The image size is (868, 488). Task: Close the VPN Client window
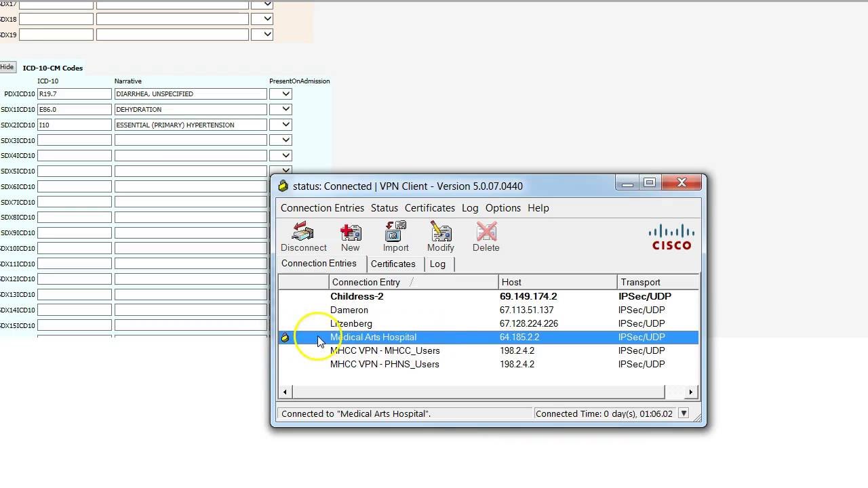tap(682, 183)
